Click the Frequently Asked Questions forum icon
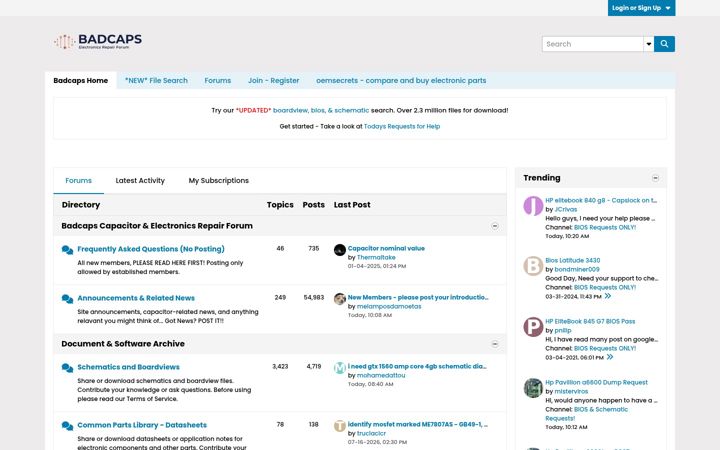This screenshot has height=450, width=720. coord(68,250)
